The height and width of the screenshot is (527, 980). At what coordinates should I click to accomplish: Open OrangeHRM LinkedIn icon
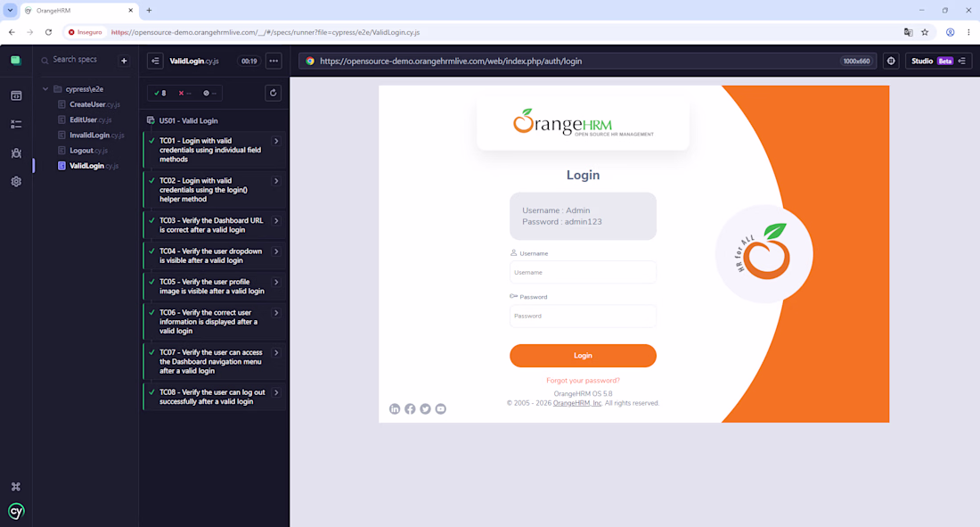click(x=395, y=408)
